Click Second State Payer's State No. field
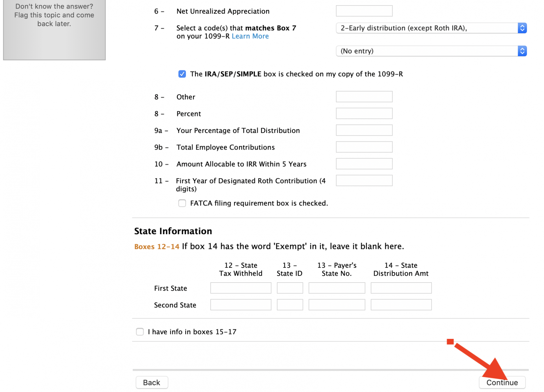This screenshot has height=392, width=544. tap(336, 305)
